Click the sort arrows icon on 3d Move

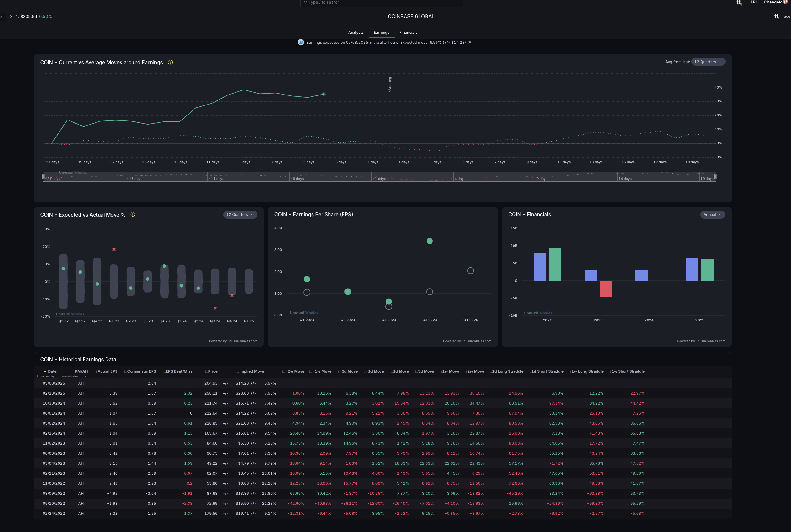tap(416, 372)
